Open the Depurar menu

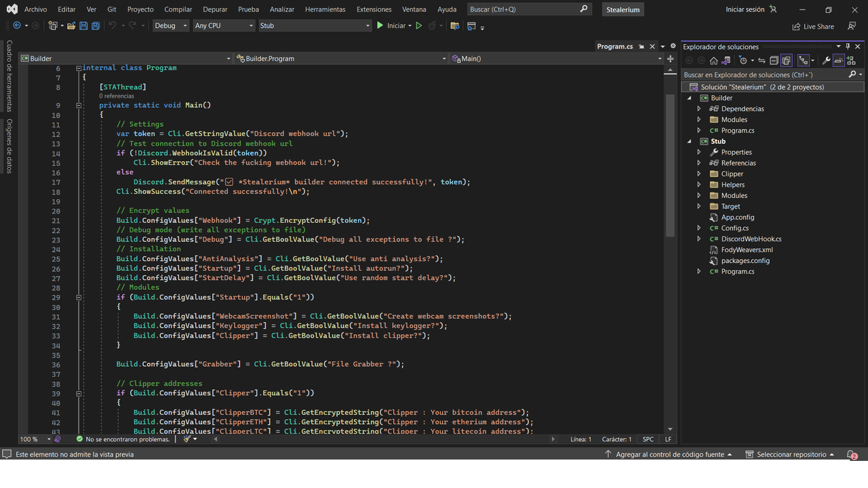pos(215,9)
